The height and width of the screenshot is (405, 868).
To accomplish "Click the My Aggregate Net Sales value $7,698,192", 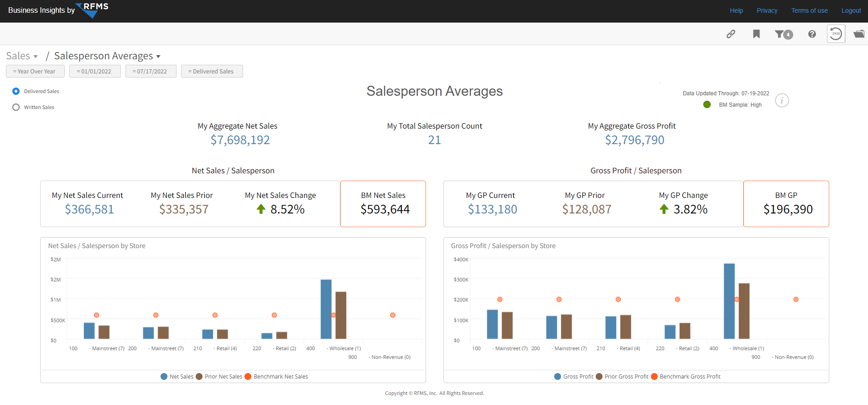I will tap(240, 140).
